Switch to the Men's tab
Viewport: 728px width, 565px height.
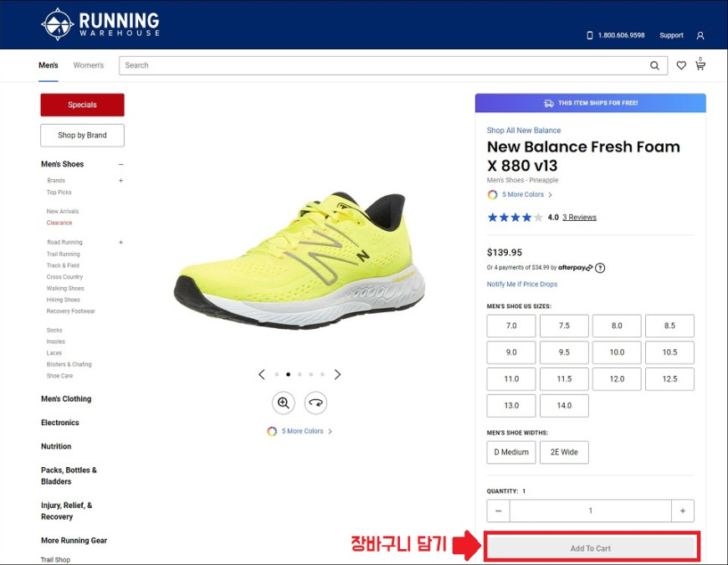click(49, 65)
